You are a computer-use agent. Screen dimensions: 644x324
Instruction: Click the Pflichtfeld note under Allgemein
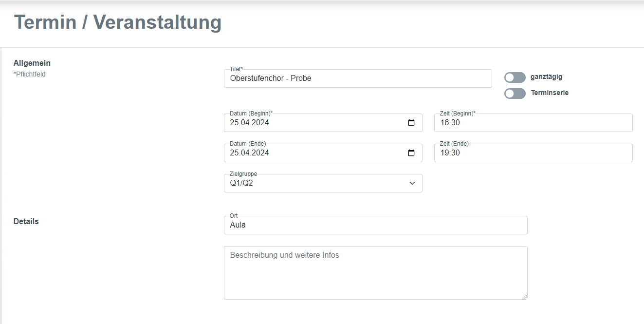pos(30,74)
